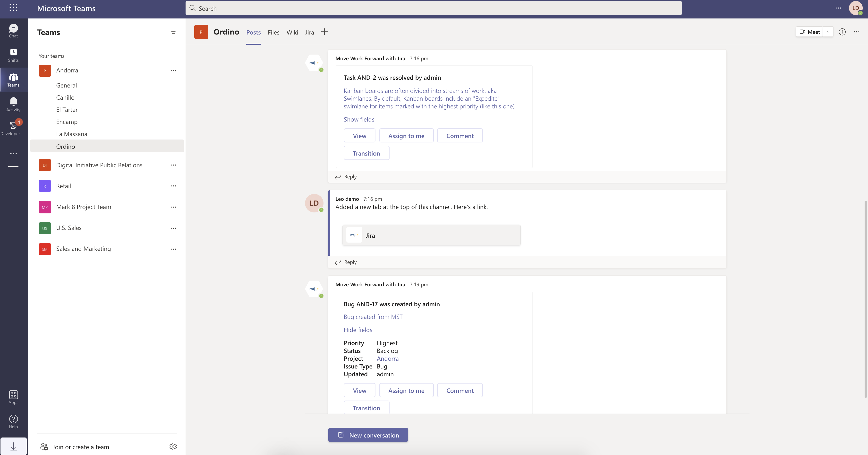Open channel info pane icon
This screenshot has height=455, width=868.
[x=842, y=32]
